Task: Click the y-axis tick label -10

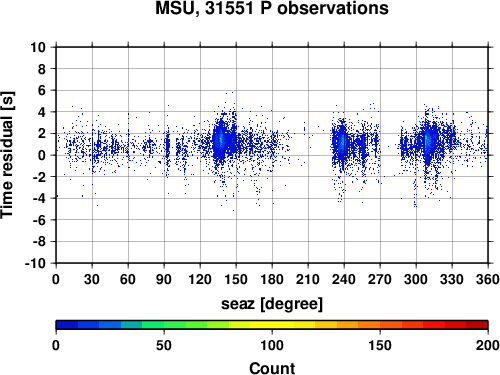Action: 36,263
